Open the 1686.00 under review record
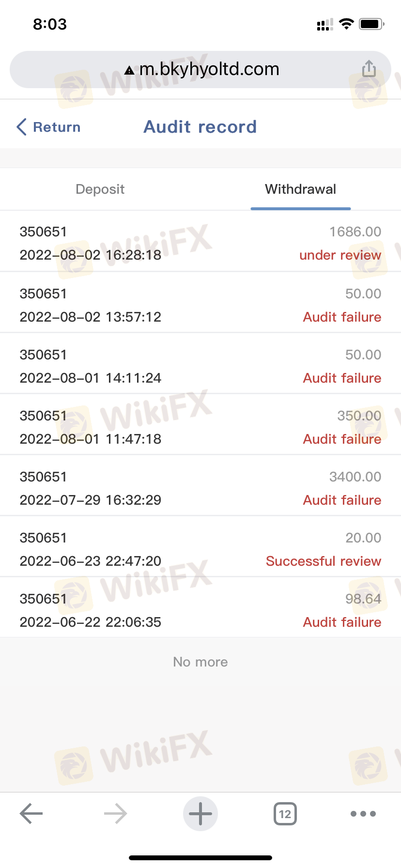This screenshot has width=401, height=868. tap(200, 243)
